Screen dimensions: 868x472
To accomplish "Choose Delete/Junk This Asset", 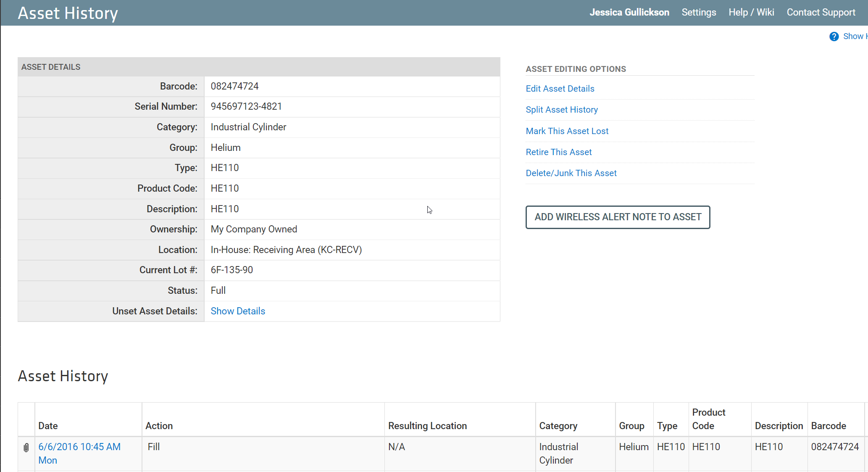I will coord(571,173).
